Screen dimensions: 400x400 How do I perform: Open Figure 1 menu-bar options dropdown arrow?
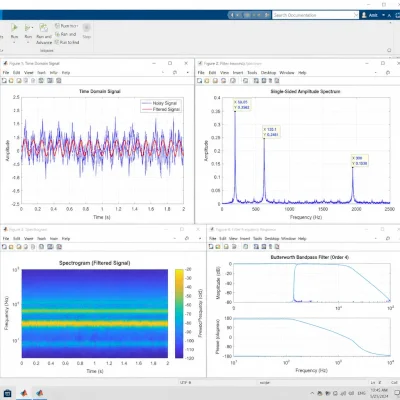tap(188, 72)
